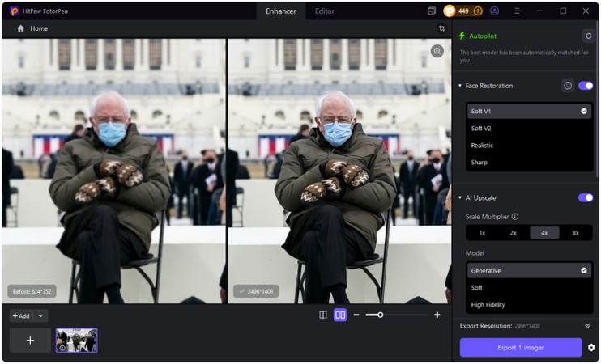Go to Home via the house icon

tap(21, 28)
